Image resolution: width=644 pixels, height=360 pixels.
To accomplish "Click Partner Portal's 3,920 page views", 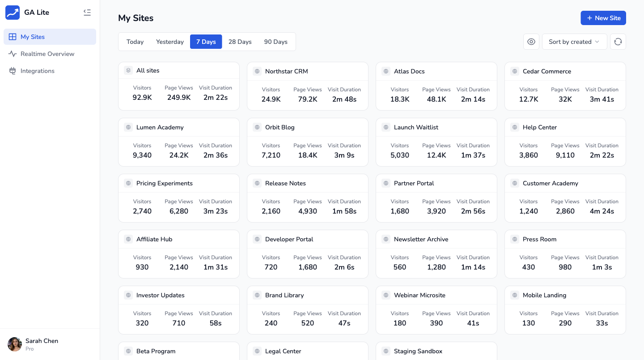I will click(x=436, y=211).
